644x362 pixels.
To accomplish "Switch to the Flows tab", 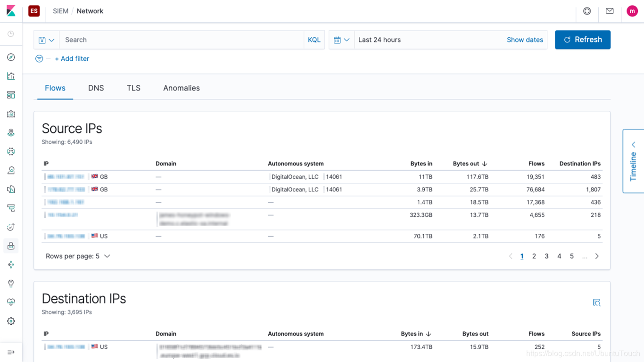I will (x=55, y=88).
